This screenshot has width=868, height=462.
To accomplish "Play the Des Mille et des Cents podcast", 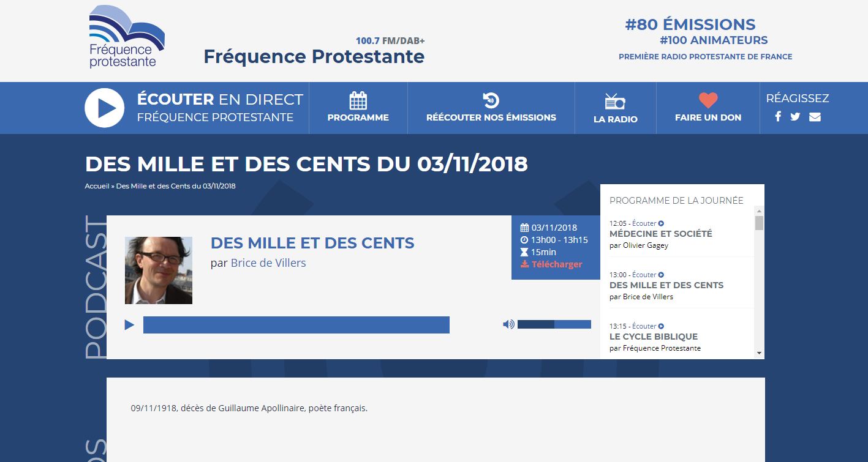I will pyautogui.click(x=129, y=325).
